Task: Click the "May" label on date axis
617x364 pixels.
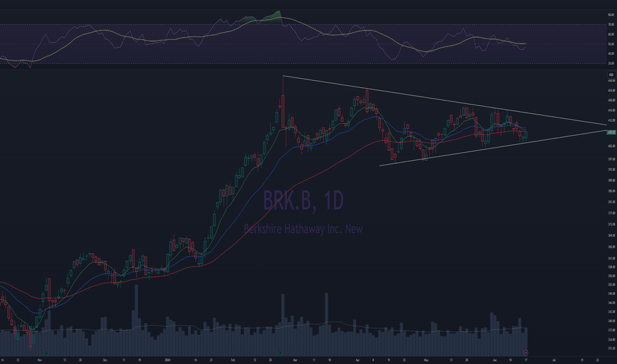Action: click(x=426, y=360)
